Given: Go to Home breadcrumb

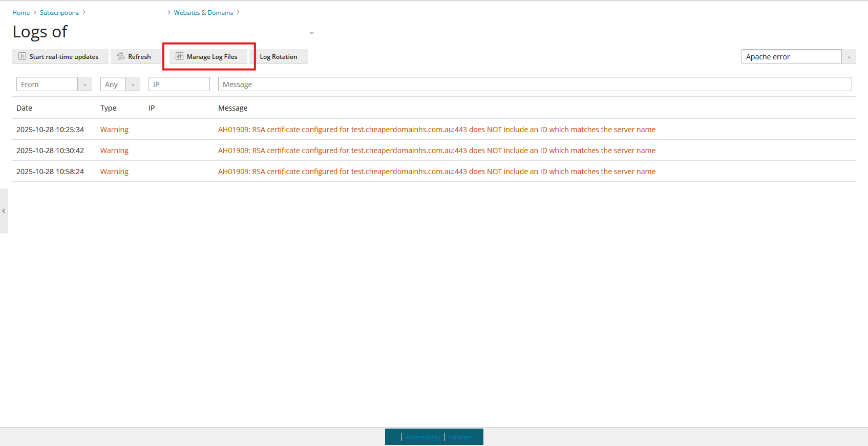Looking at the screenshot, I should (21, 13).
